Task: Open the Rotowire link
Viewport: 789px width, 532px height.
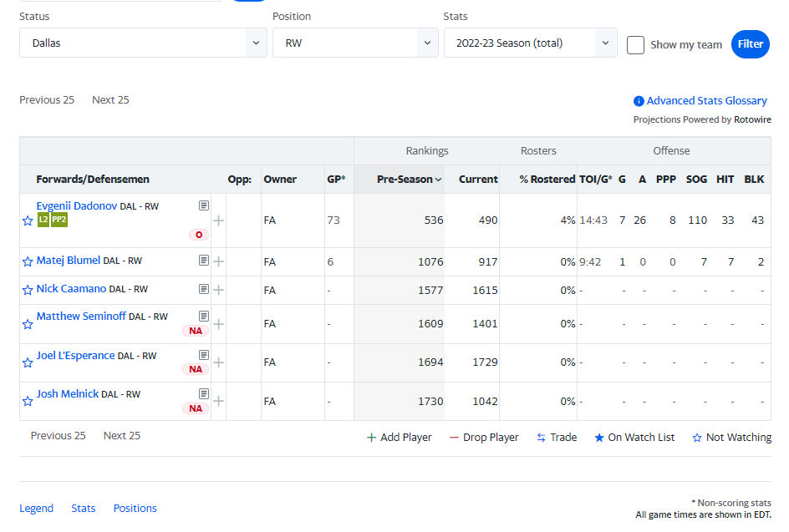Action: (752, 119)
